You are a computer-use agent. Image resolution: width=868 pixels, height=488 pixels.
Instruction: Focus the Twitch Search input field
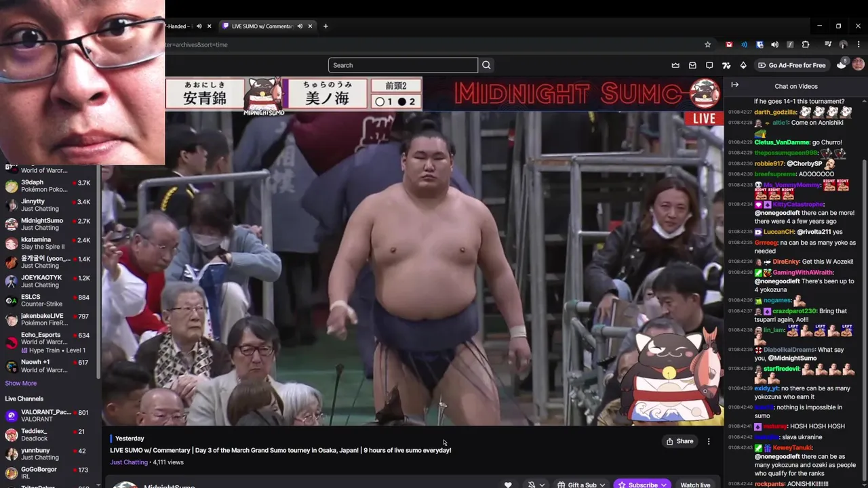pyautogui.click(x=403, y=65)
